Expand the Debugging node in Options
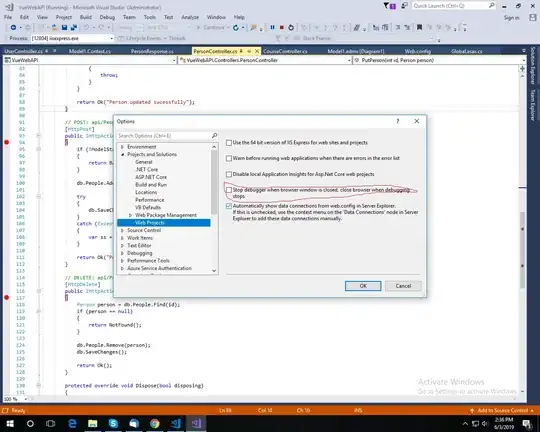The image size is (540, 432). (123, 253)
